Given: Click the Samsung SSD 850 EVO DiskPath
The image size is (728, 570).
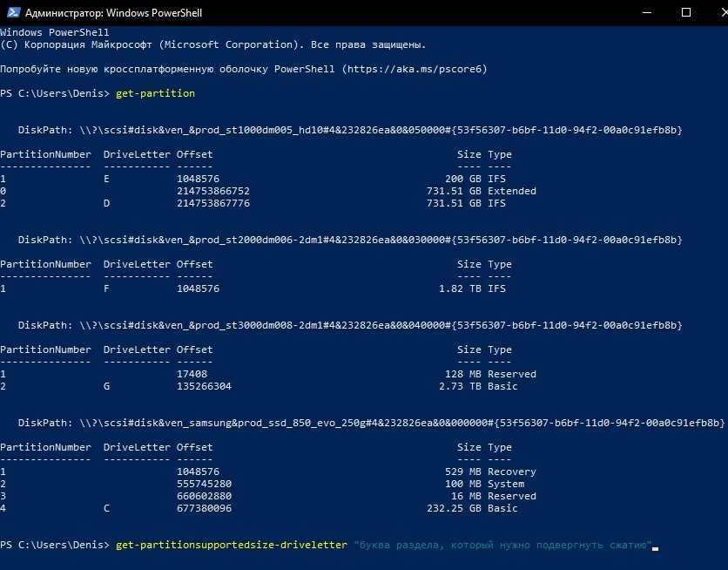Looking at the screenshot, I should pyautogui.click(x=371, y=423).
